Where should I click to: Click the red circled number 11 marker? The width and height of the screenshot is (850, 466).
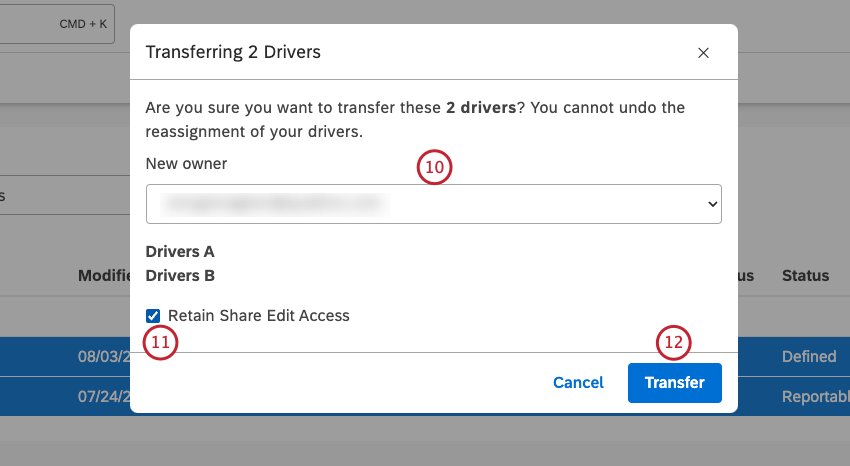162,343
